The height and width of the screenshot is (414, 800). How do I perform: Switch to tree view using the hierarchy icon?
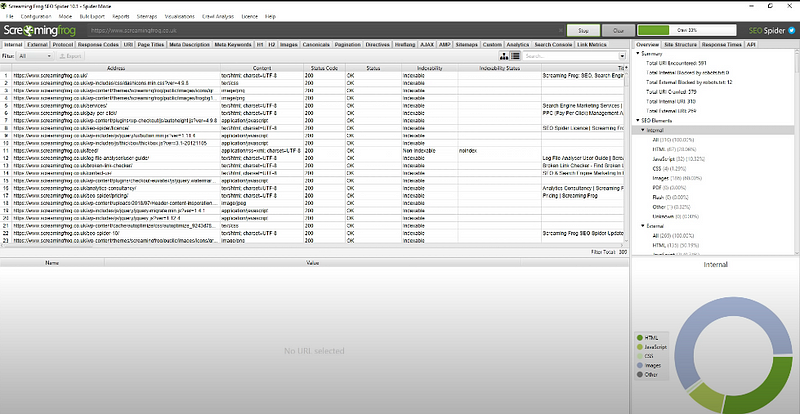pos(504,56)
